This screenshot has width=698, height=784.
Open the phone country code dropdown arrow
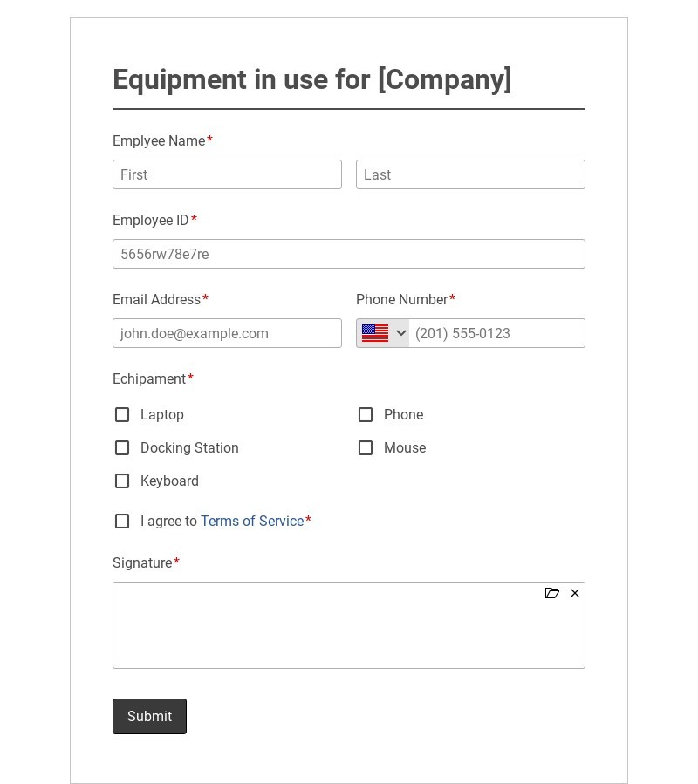pos(401,333)
